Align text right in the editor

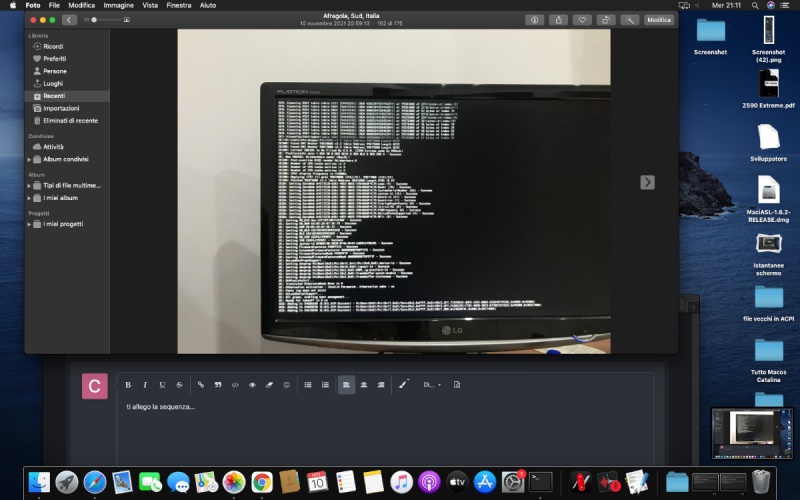tap(381, 385)
